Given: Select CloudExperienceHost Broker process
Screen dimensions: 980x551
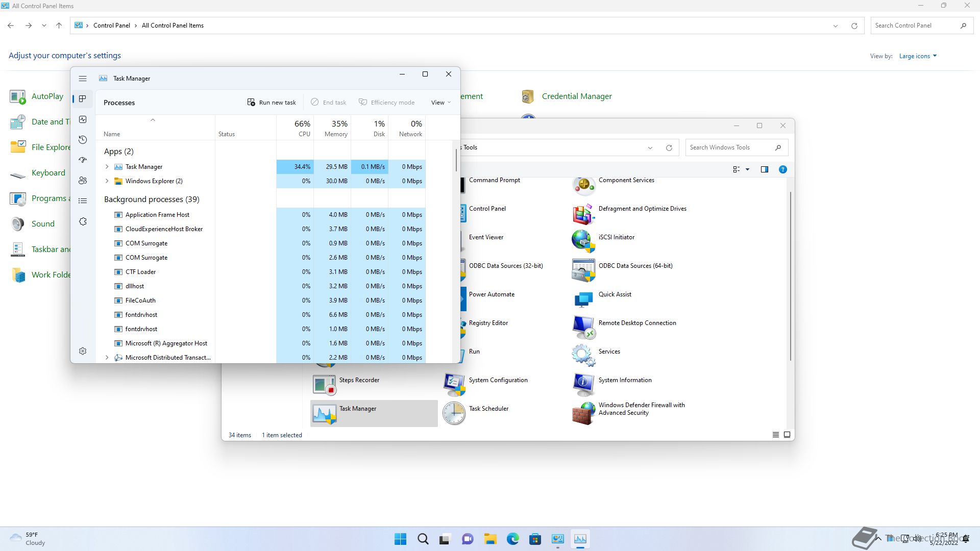Looking at the screenshot, I should 261,229.
